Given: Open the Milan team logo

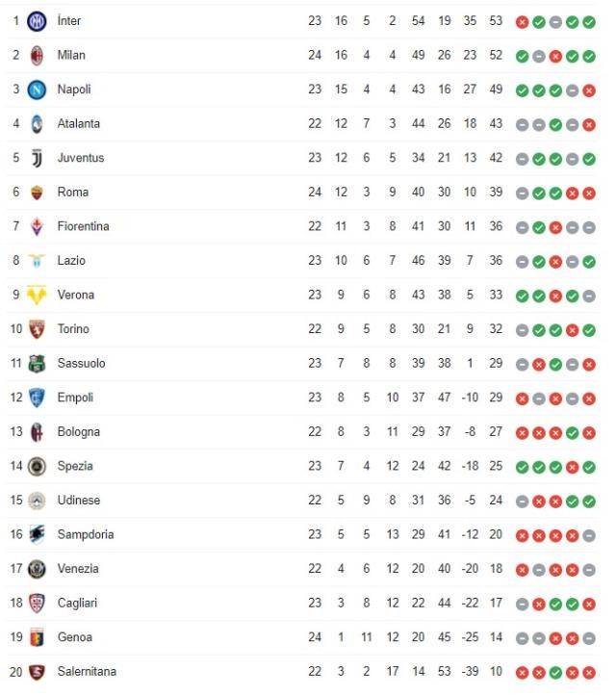Looking at the screenshot, I should [x=37, y=55].
